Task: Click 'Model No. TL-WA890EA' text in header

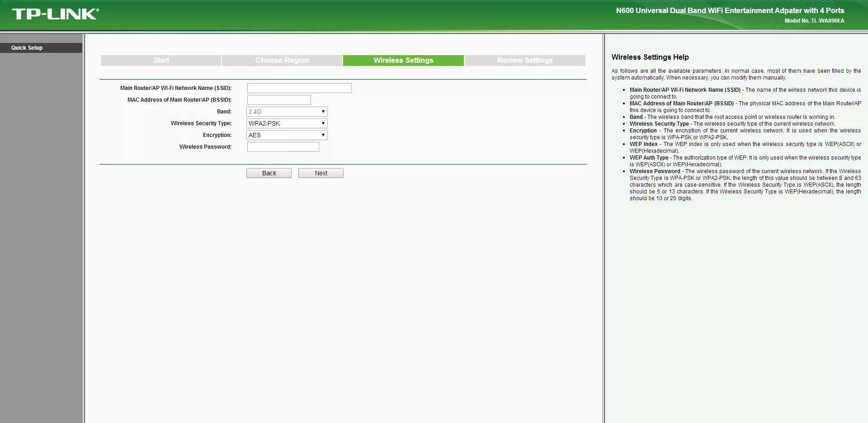Action: pos(815,21)
